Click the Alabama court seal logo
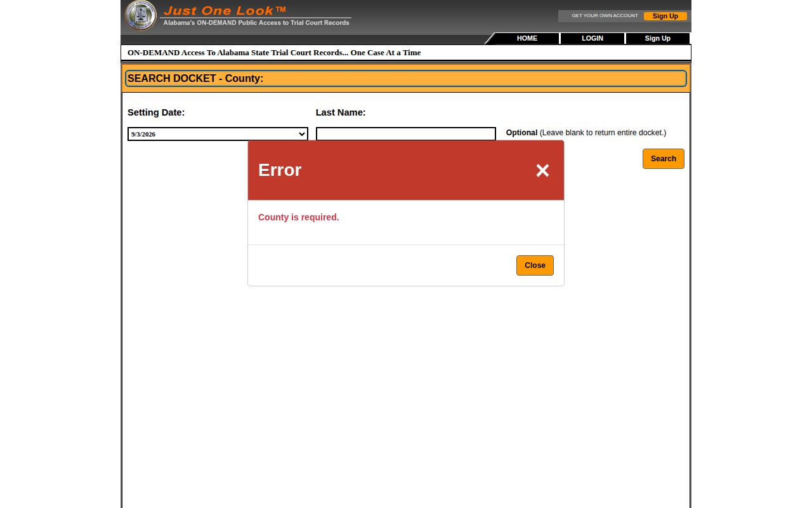812x508 pixels. point(140,16)
